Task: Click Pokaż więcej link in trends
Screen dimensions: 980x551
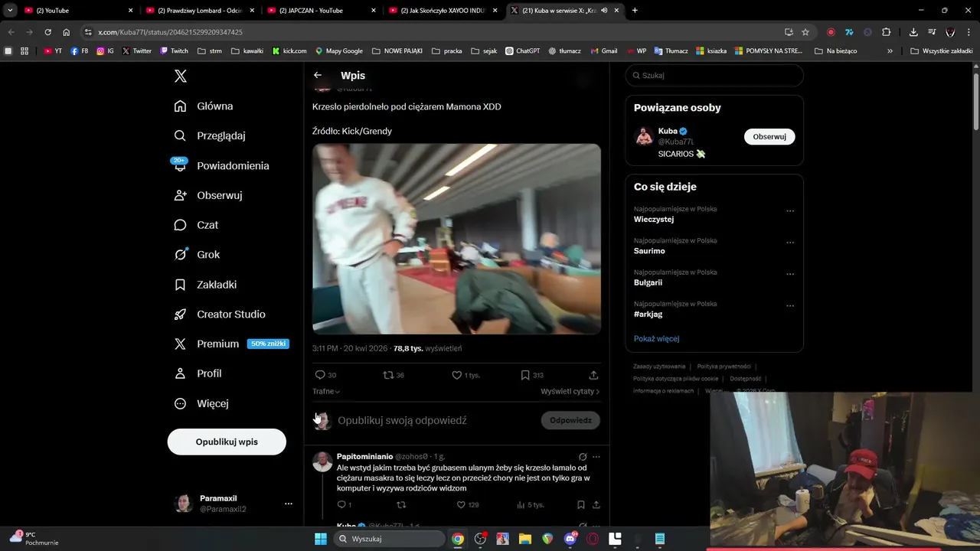Action: (x=656, y=338)
